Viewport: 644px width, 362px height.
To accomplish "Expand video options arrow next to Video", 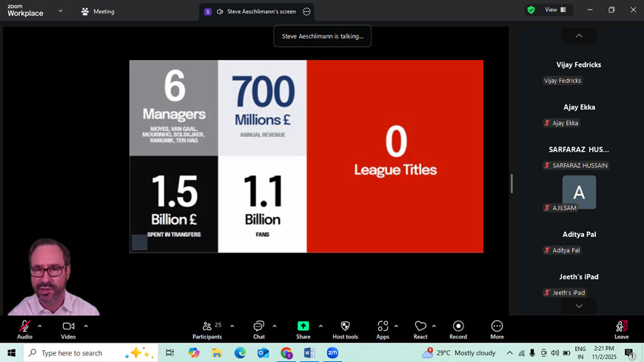I will 86,326.
